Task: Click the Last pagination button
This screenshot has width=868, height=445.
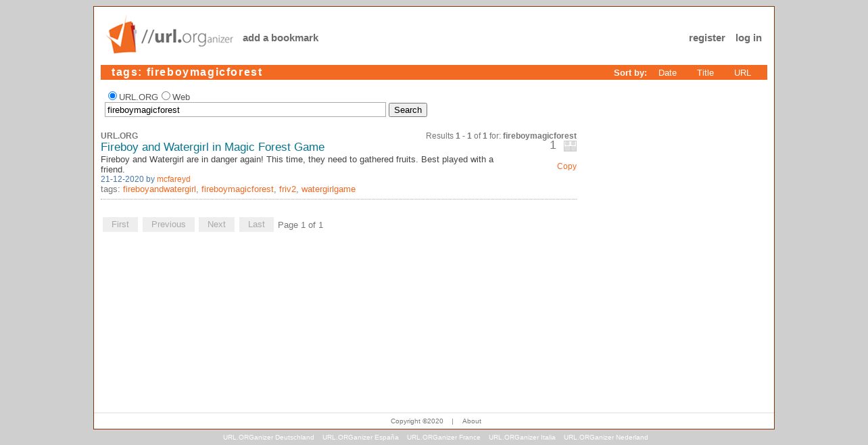Action: coord(256,225)
